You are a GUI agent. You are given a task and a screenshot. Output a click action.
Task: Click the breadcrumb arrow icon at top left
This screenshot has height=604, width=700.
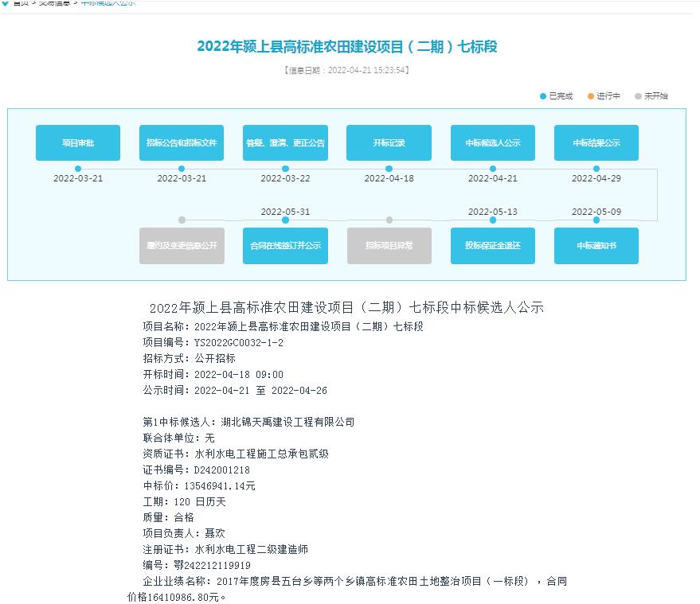(x=6, y=4)
